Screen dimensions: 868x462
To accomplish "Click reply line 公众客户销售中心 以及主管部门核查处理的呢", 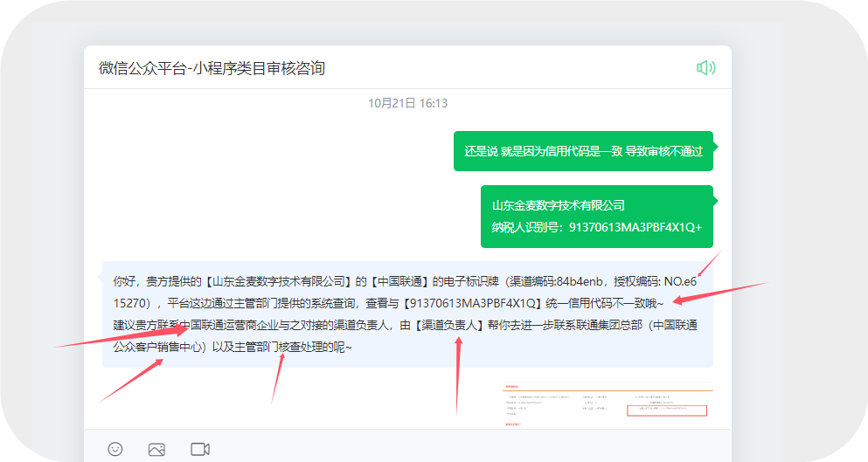I will click(x=233, y=347).
